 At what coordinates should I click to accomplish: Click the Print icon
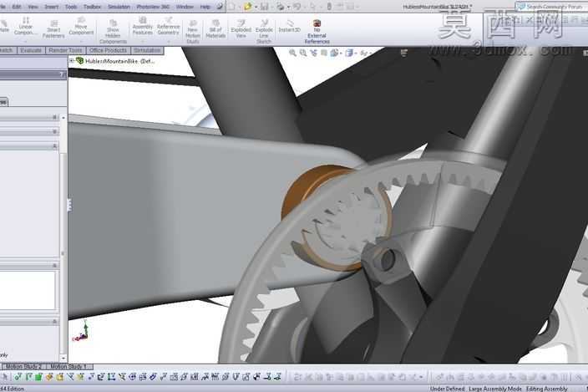click(281, 7)
